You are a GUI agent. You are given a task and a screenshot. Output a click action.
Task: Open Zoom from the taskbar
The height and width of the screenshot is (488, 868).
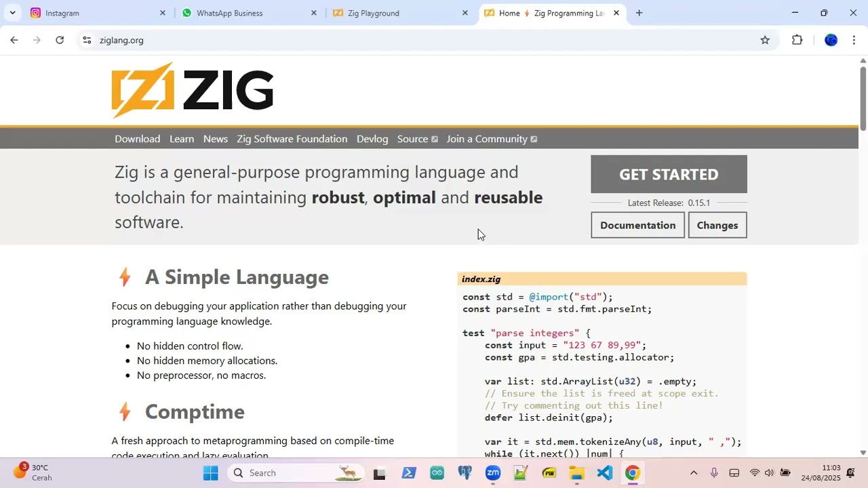493,472
